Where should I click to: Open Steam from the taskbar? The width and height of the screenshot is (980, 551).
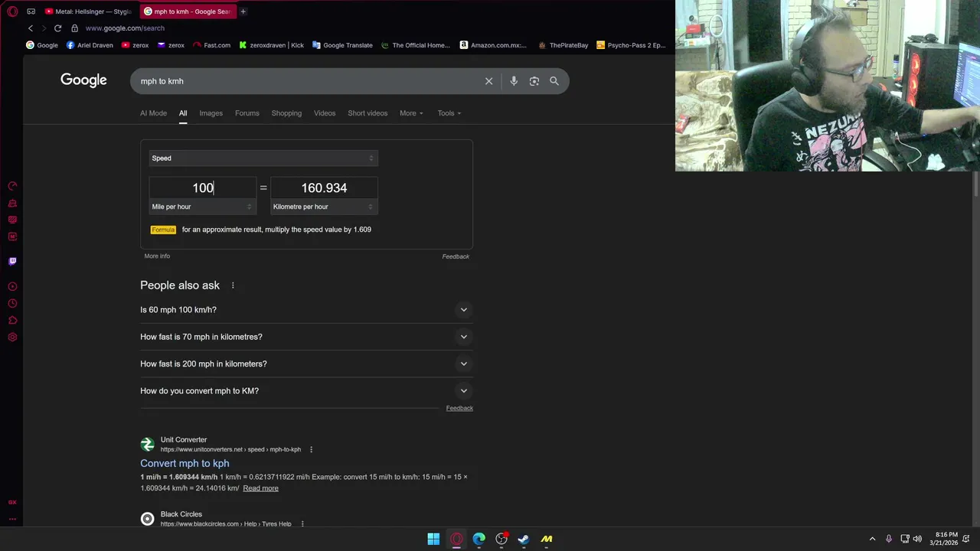[x=524, y=539]
